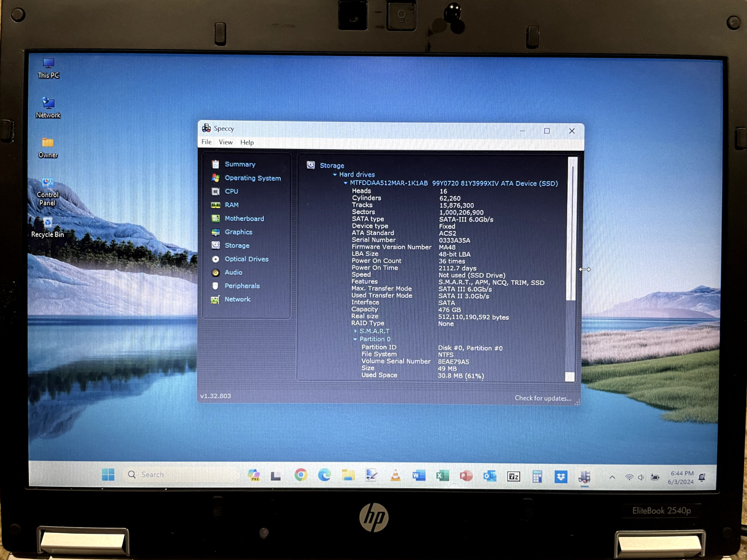Click the Speccy taskbar icon
747x560 pixels.
(585, 477)
